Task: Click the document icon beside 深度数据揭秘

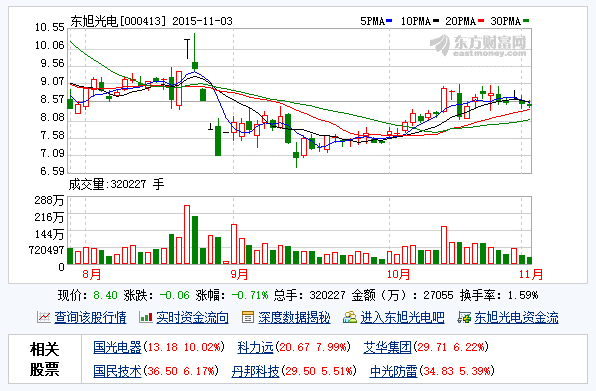Action: click(x=248, y=317)
